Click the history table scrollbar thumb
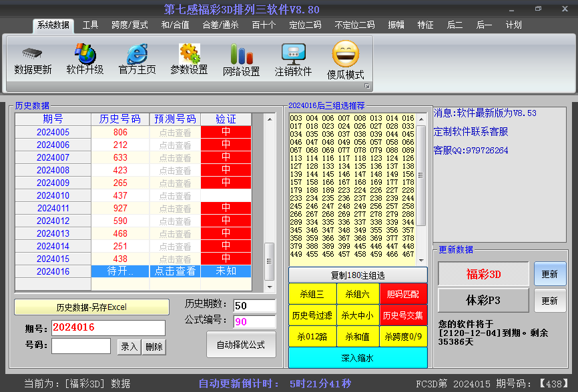 270,261
